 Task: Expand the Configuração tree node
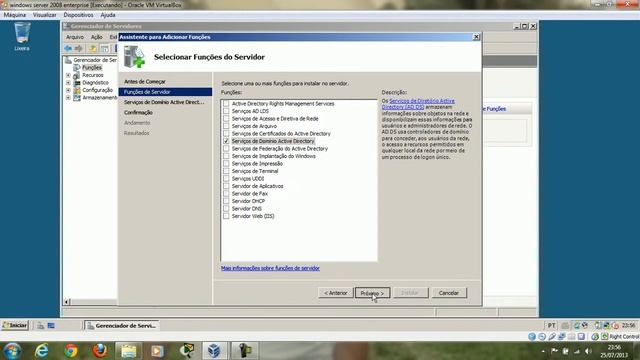tap(68, 90)
